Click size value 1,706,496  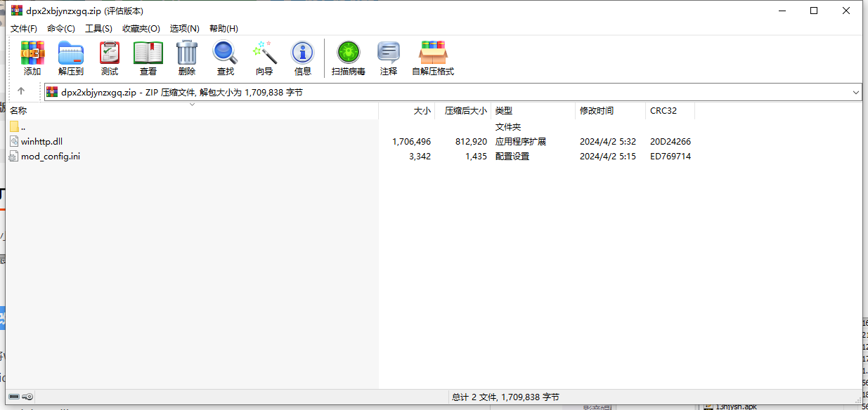411,141
